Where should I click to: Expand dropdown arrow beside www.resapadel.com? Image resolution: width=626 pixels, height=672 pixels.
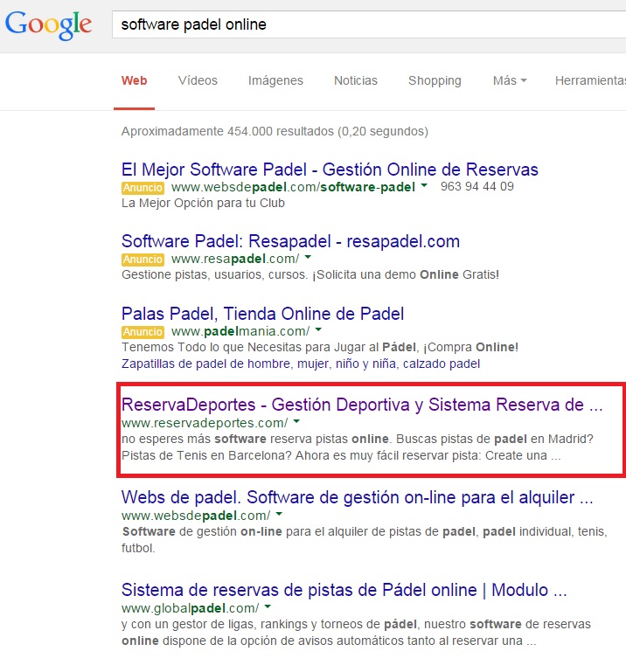pos(308,259)
